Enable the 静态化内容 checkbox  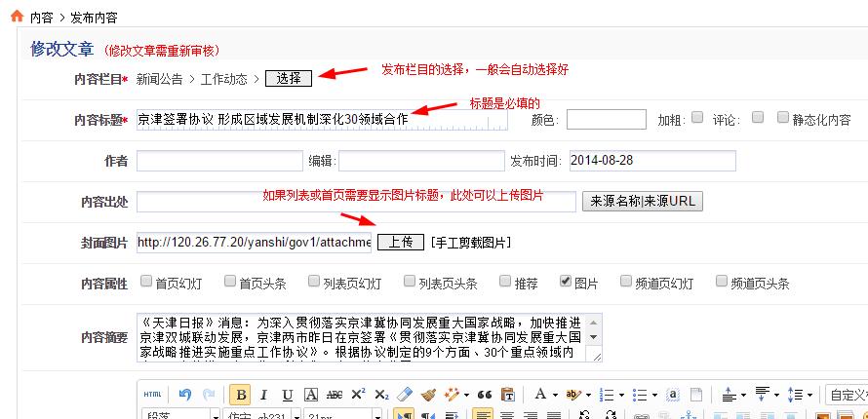(x=783, y=118)
